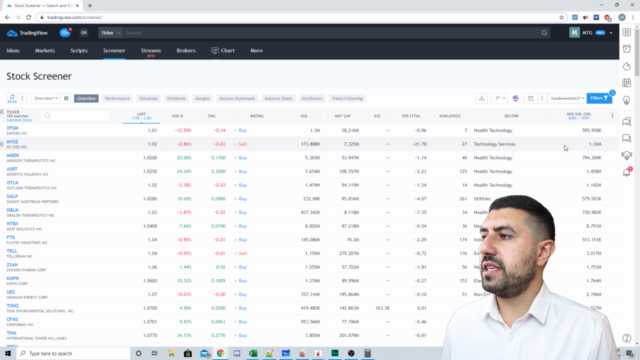Select the Balance Sheet tab
Viewport: 640px width, 360px height.
tap(278, 98)
